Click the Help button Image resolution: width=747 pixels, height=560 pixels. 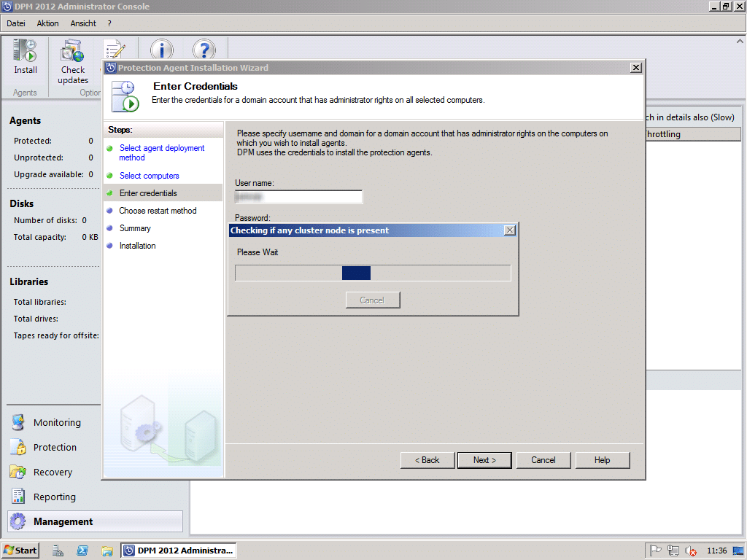pyautogui.click(x=602, y=460)
